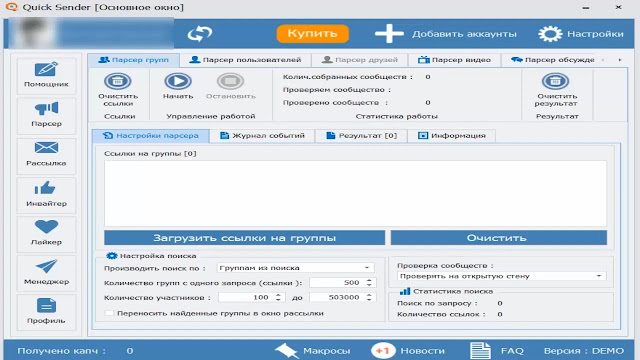The image size is (640, 360).
Task: Open Макросы pin icon in status bar
Action: [287, 351]
